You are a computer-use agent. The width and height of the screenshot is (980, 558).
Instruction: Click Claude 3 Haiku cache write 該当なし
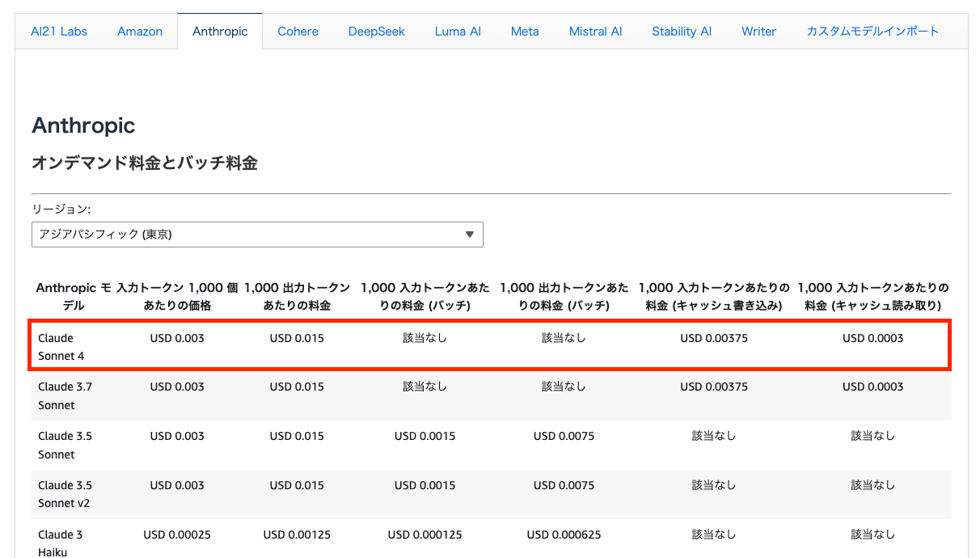click(714, 535)
